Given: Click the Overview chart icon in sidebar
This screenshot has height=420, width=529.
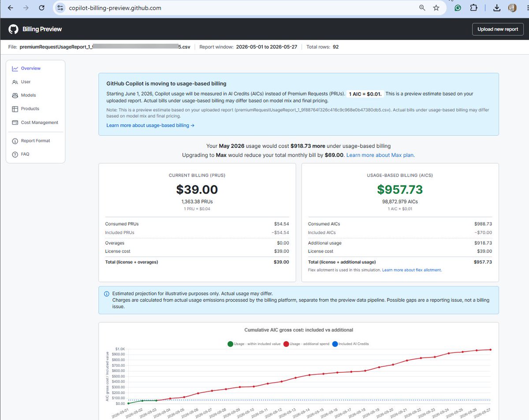Looking at the screenshot, I should point(15,68).
